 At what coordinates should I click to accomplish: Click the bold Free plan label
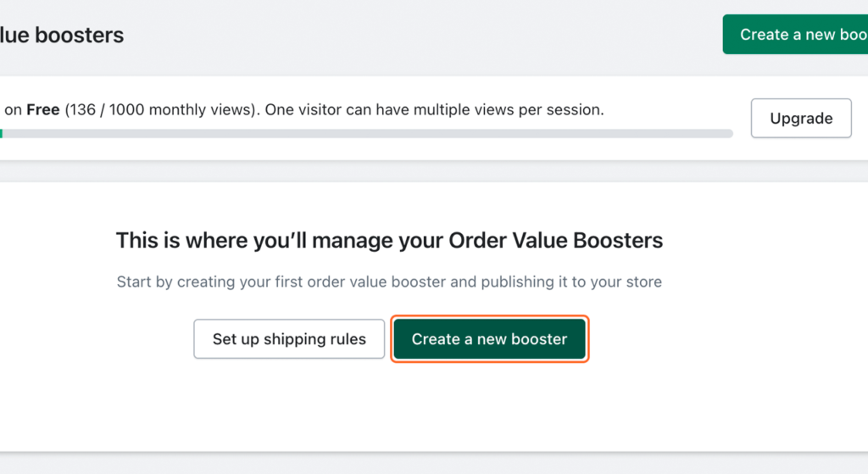click(42, 109)
